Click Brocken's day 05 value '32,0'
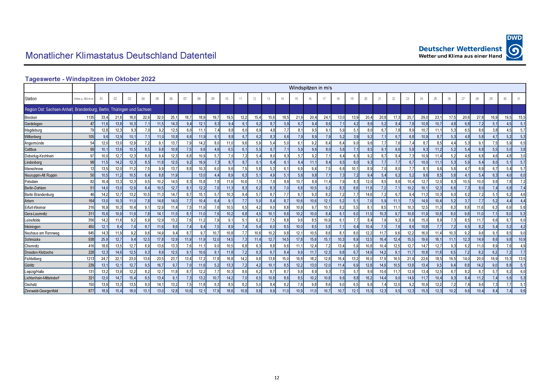This screenshot has height=392, width=554. coord(160,117)
